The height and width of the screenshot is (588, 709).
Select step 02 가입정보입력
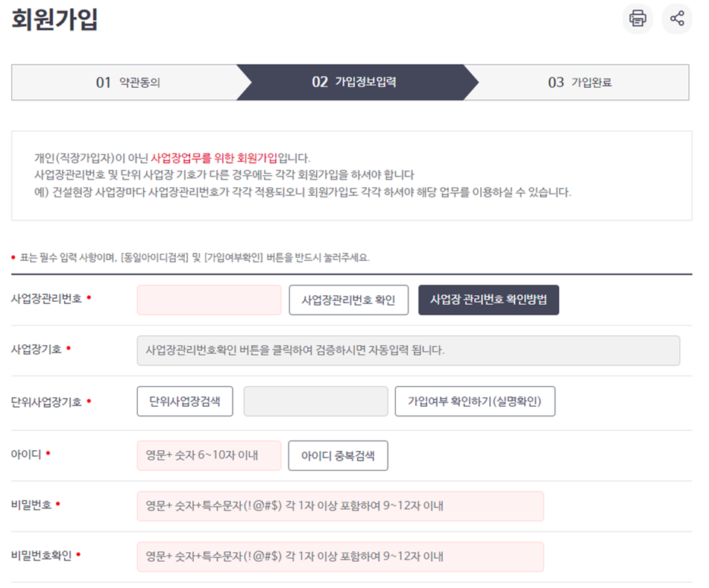(354, 82)
